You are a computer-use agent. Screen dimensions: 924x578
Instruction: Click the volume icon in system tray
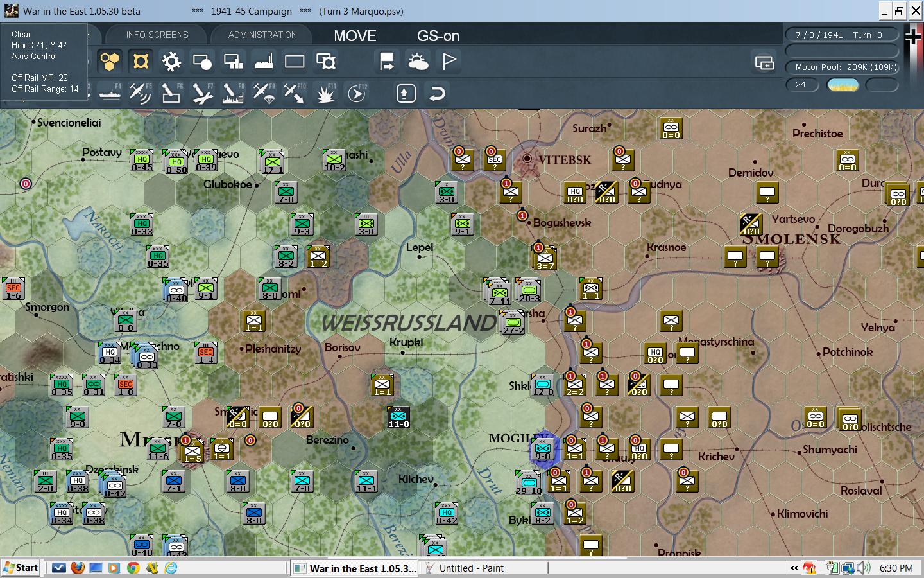(x=864, y=568)
